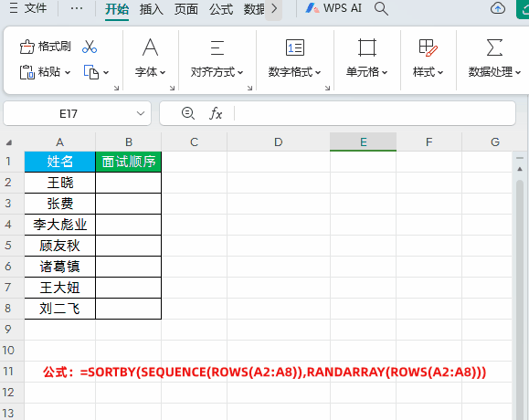Open the font group dialog launcher
This screenshot has height=420, width=529.
tap(172, 88)
